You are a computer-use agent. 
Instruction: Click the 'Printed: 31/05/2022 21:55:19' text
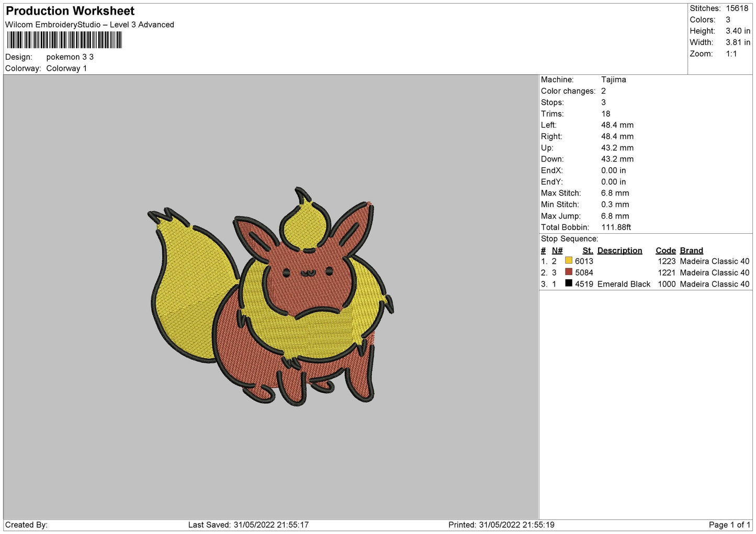[501, 525]
